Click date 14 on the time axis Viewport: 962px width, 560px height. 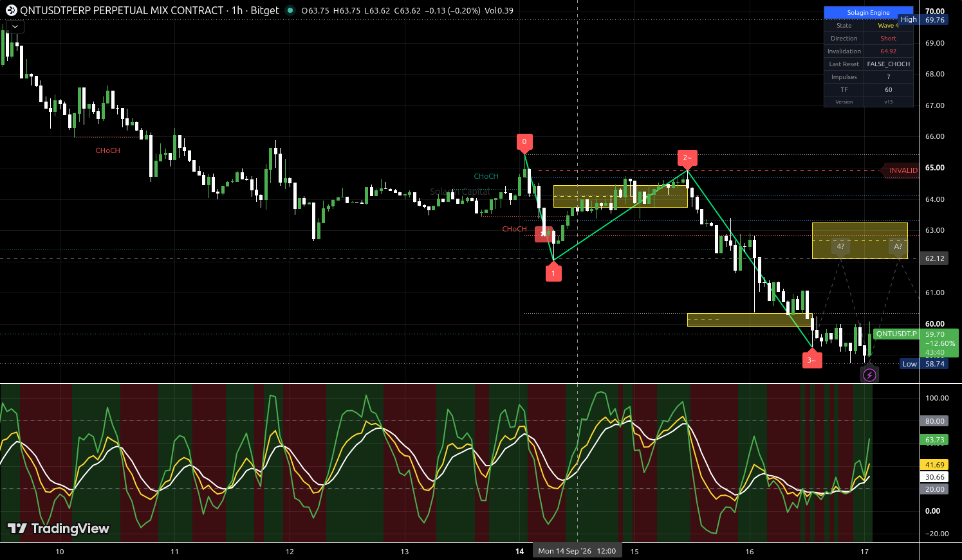tap(519, 552)
